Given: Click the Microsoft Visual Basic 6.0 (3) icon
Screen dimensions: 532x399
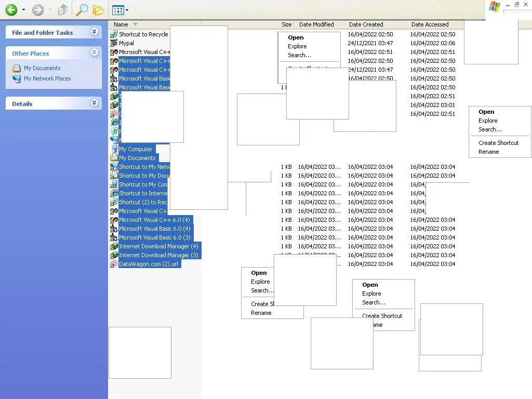Looking at the screenshot, I should pos(114,237).
